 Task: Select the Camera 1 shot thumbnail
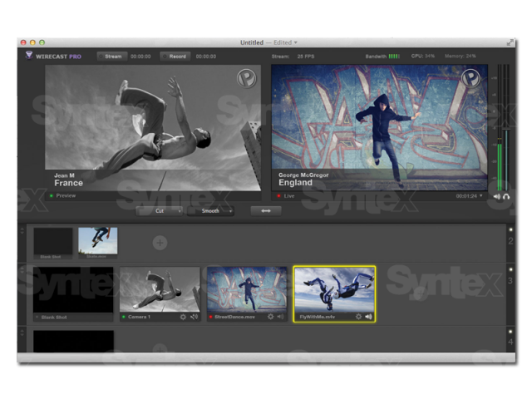[160, 289]
